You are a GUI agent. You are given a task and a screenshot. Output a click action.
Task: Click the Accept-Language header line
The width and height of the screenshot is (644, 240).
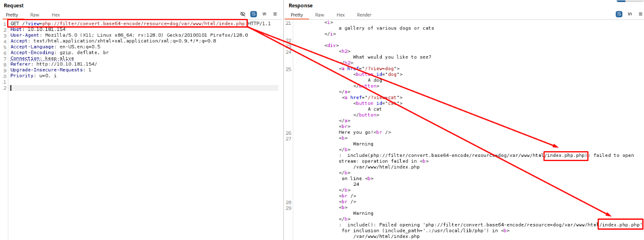click(x=55, y=46)
